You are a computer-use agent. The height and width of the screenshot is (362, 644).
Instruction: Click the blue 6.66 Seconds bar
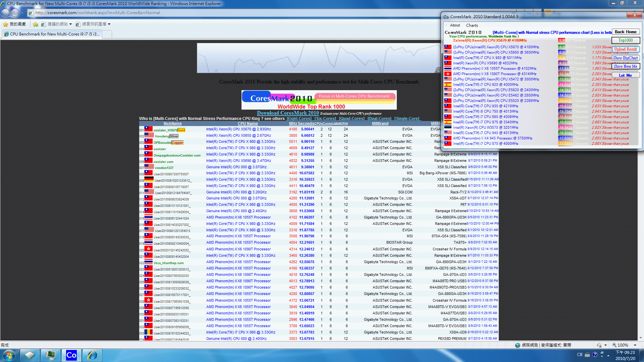click(x=562, y=52)
